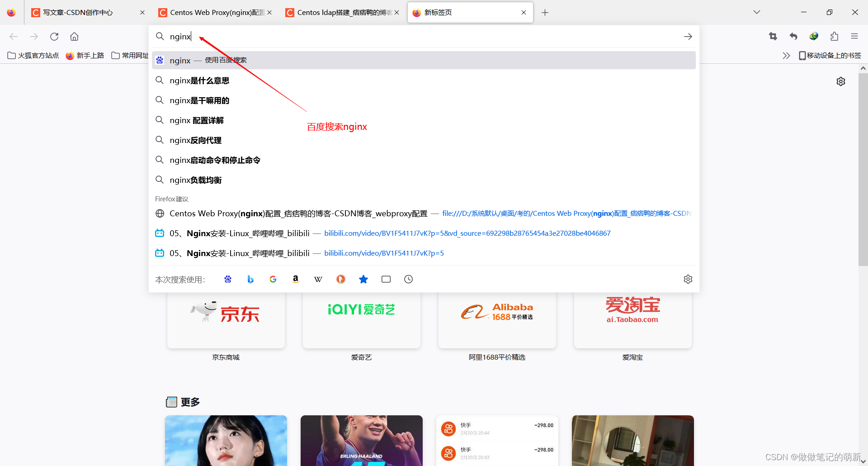Select suggestion nginx是干嘛用的
This screenshot has height=466, width=868.
point(424,100)
